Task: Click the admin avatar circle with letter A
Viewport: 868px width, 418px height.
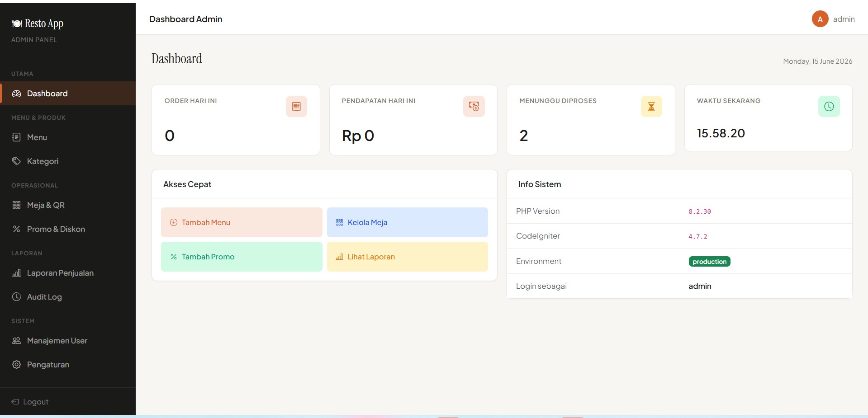Action: (x=820, y=19)
